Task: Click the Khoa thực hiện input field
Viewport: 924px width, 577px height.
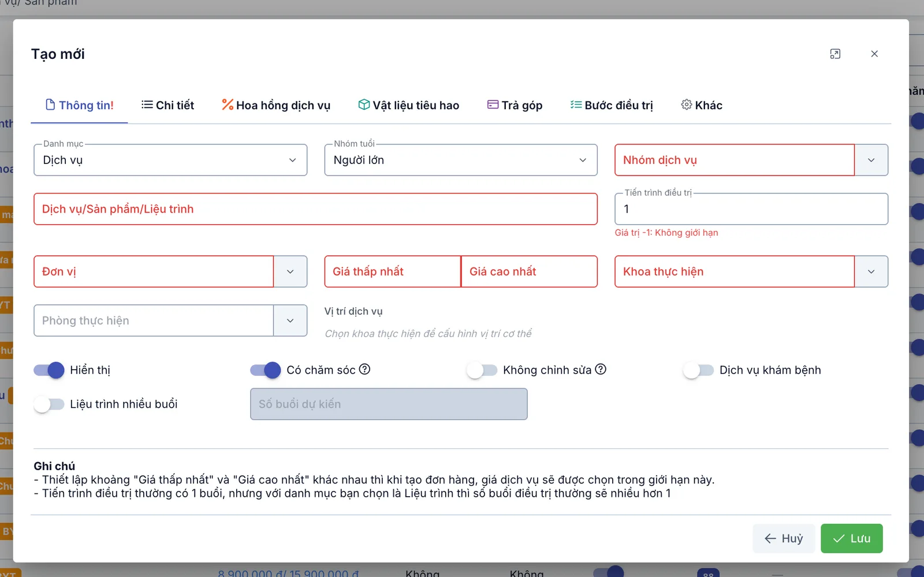Action: (735, 271)
